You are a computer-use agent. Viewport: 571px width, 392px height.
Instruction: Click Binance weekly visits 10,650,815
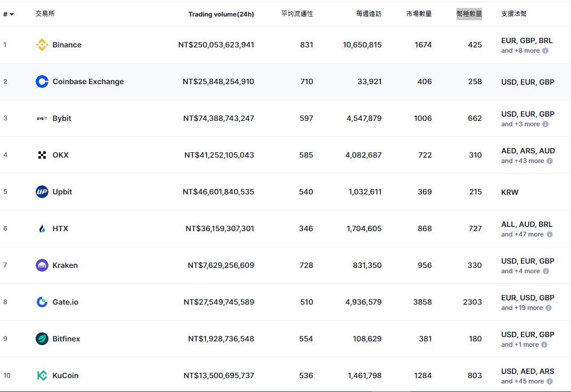[x=362, y=45]
